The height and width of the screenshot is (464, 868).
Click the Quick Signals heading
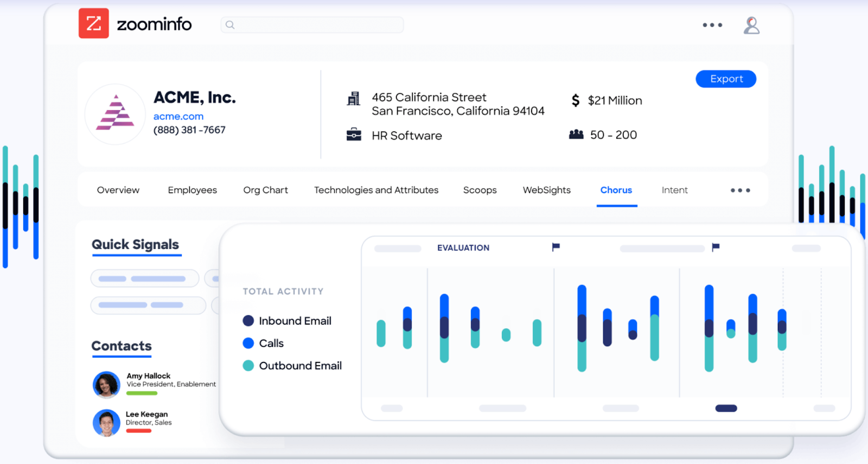click(135, 245)
